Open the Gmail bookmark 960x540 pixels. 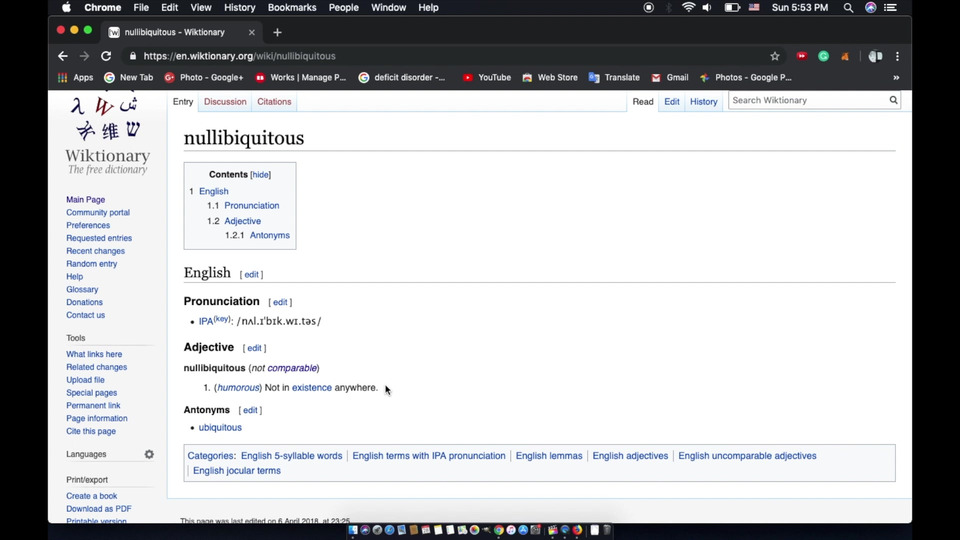(670, 77)
